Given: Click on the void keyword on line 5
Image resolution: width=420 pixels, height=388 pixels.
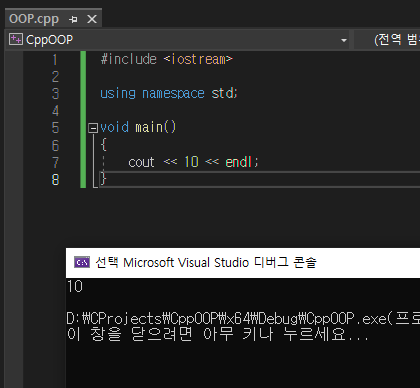Looking at the screenshot, I should coord(114,127).
